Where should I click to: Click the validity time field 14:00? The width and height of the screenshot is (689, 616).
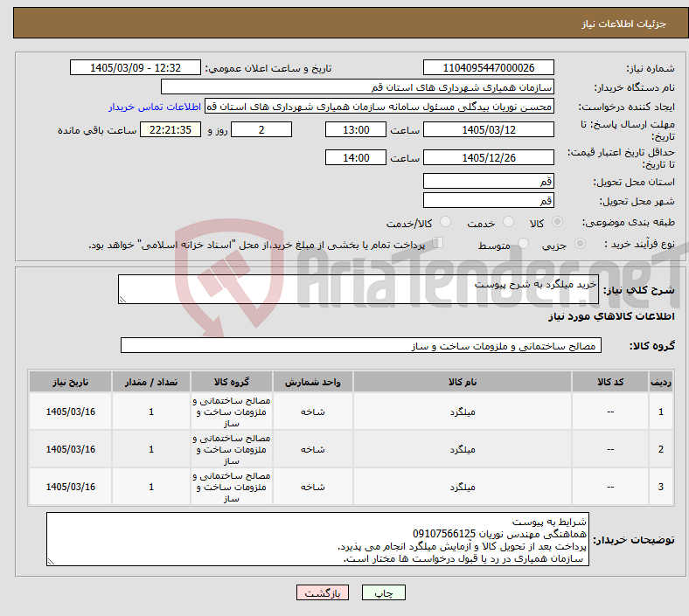point(356,157)
